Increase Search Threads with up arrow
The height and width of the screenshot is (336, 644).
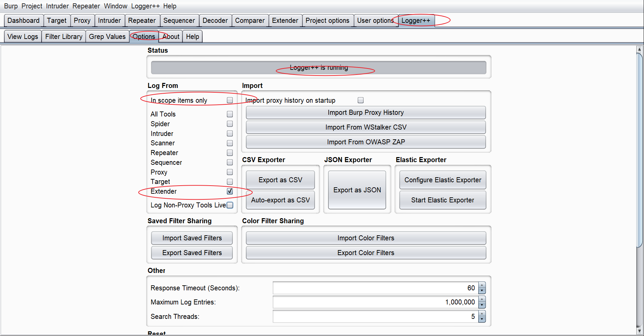pyautogui.click(x=482, y=314)
